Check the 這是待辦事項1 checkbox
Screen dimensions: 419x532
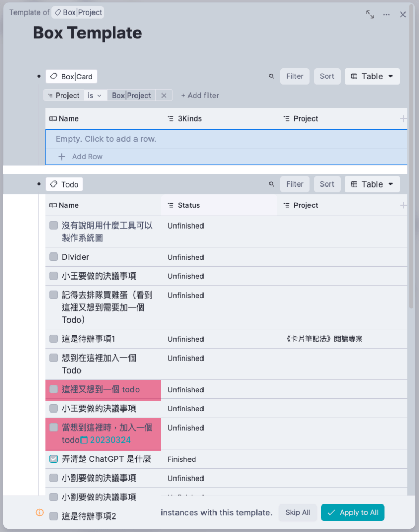(x=53, y=339)
